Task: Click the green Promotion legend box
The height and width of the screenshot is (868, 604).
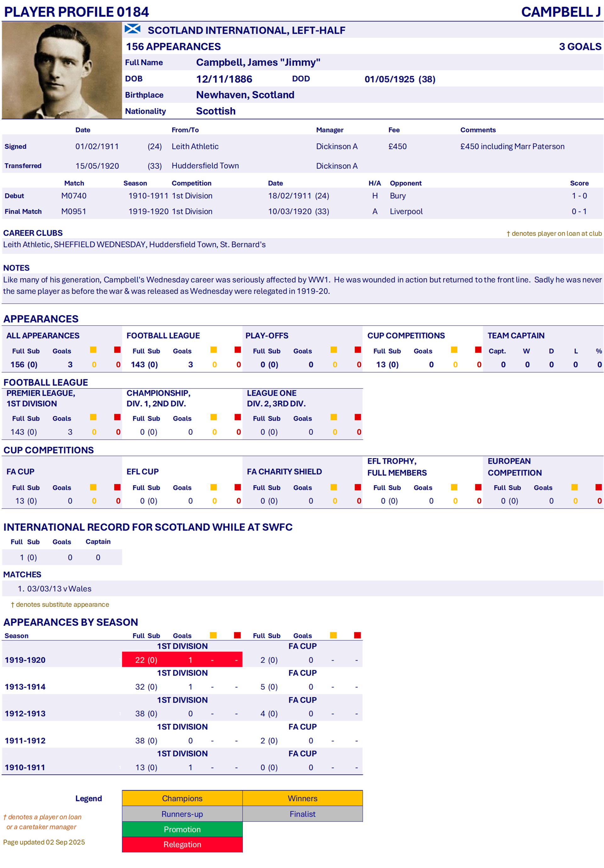Action: coord(182,829)
